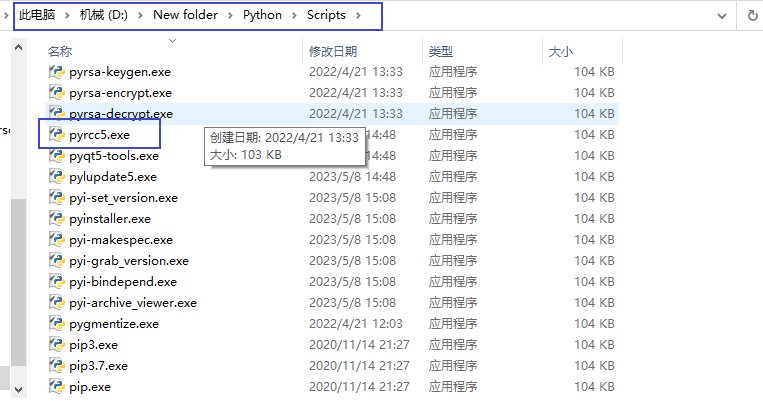Sort by the 大小 column header
763x410 pixels.
560,50
